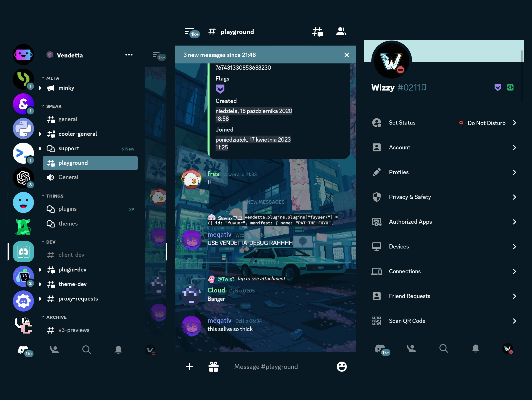Viewport: 532px width, 400px height.
Task: Expand plugin-dev channel threads arrow
Action: click(40, 270)
